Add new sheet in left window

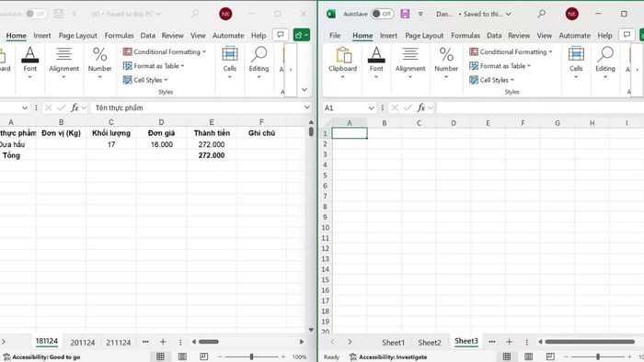click(163, 342)
